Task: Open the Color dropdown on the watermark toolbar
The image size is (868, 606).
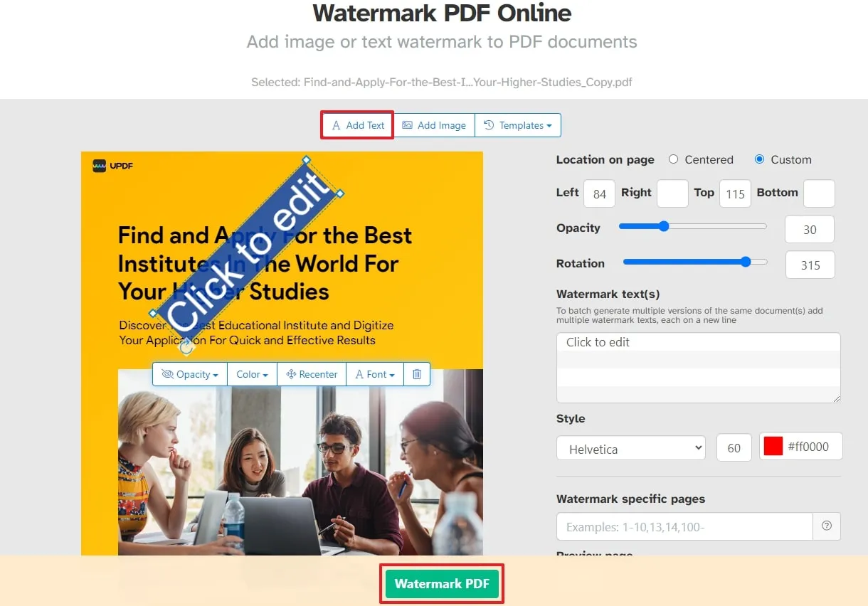Action: pos(252,374)
